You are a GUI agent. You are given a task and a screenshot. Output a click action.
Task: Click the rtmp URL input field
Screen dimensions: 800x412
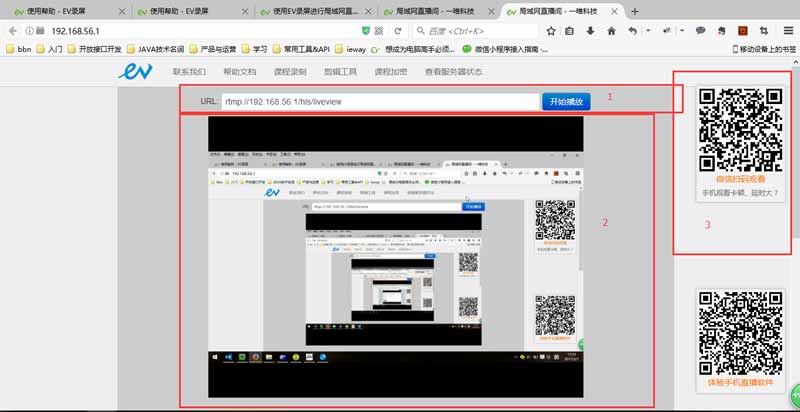[x=381, y=101]
